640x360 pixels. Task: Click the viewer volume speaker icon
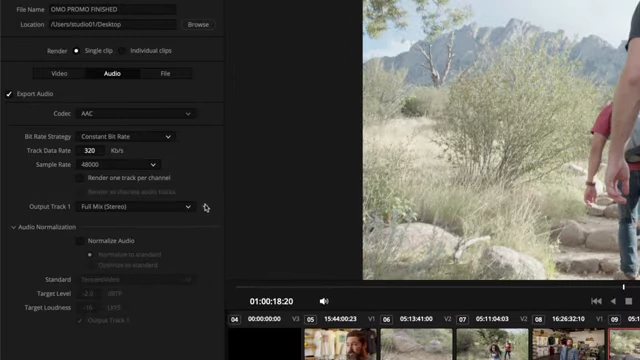coord(324,301)
